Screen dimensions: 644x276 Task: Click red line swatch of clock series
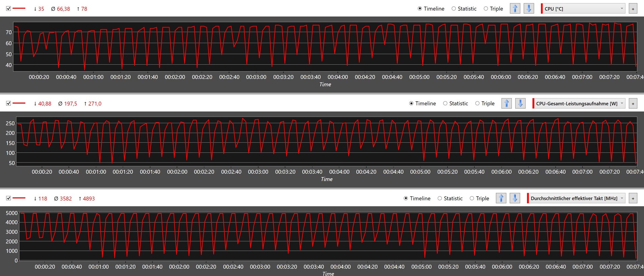19,198
